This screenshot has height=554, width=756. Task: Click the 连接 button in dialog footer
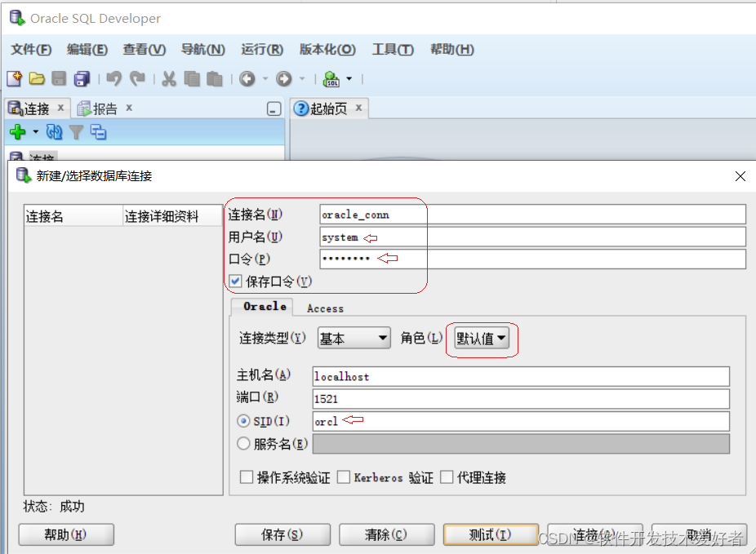595,534
